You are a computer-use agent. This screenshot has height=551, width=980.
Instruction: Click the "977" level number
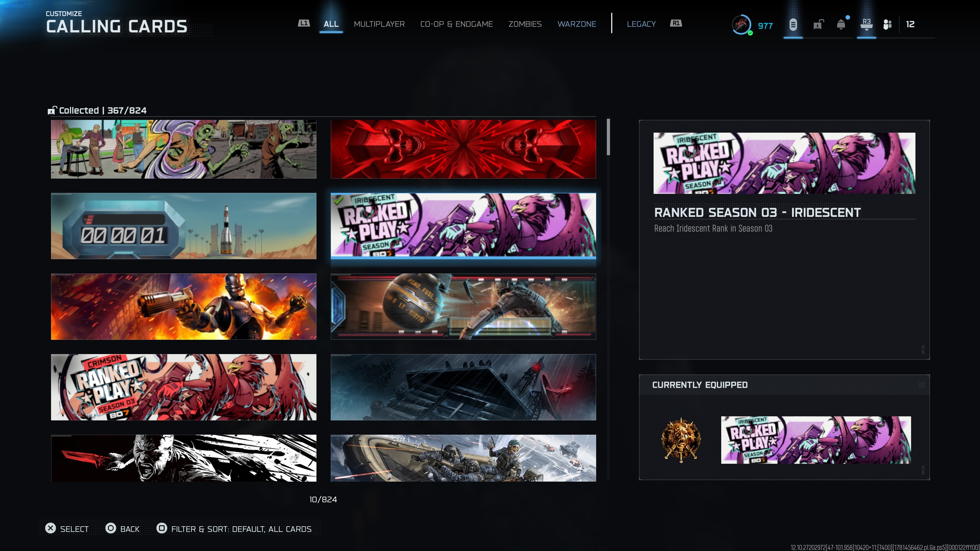click(x=765, y=26)
